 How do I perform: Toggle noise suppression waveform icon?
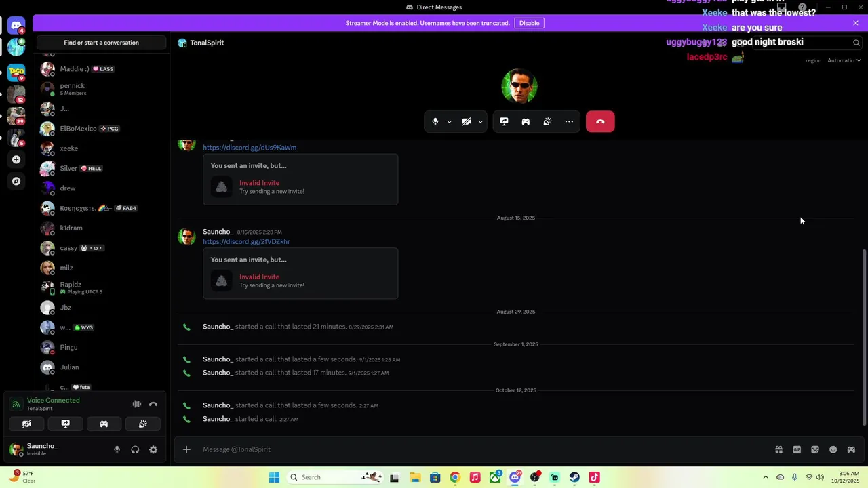pos(137,404)
